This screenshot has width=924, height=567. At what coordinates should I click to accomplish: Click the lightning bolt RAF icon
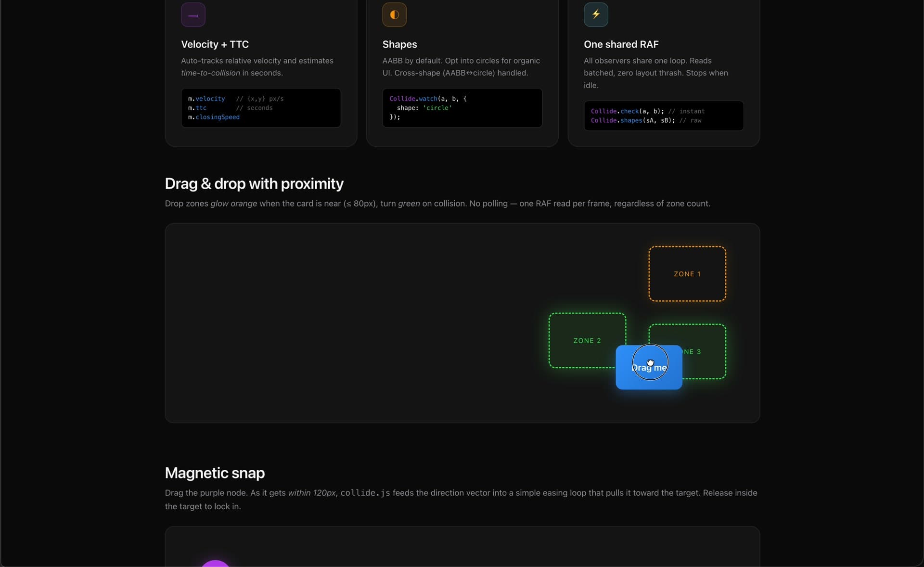595,15
